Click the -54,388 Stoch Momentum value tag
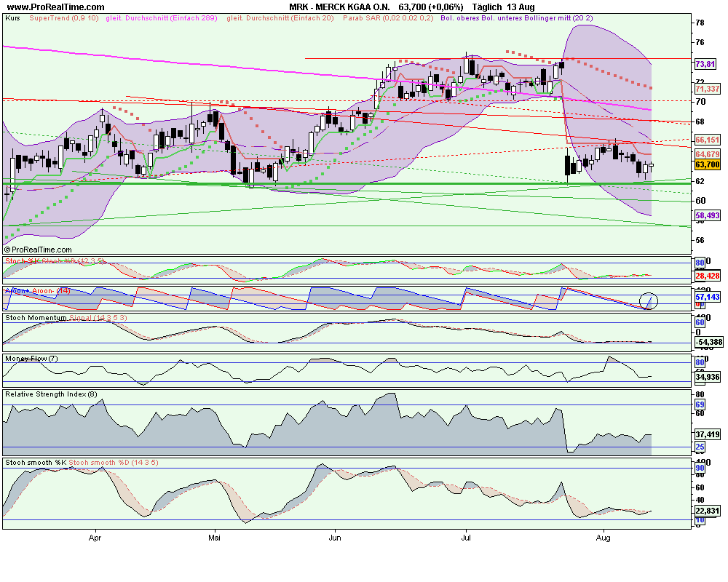This screenshot has height=582, width=728. (x=708, y=342)
